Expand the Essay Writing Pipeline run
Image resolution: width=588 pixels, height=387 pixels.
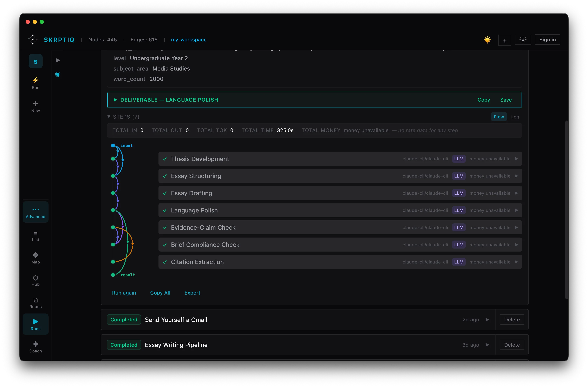[487, 345]
